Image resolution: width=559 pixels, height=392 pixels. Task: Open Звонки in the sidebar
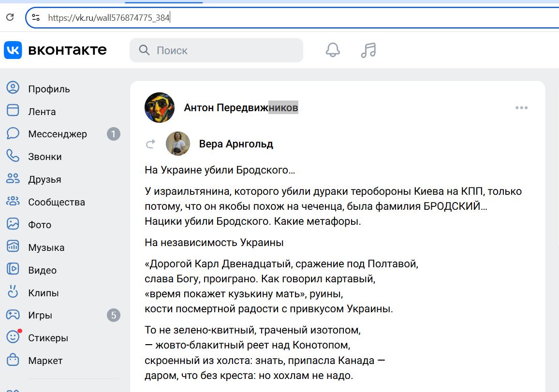44,157
